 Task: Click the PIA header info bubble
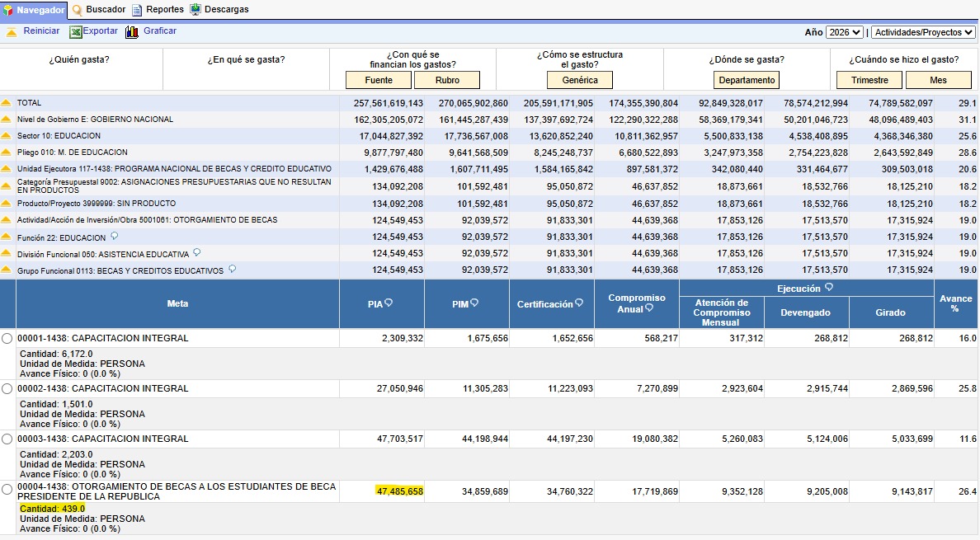389,303
